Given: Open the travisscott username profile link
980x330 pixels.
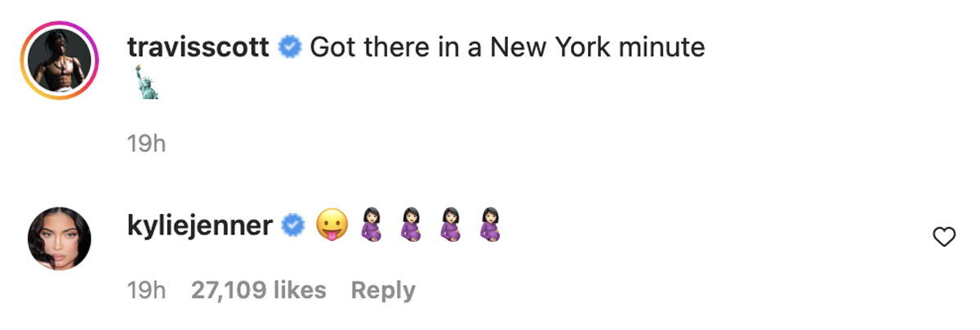Looking at the screenshot, I should coord(198,47).
